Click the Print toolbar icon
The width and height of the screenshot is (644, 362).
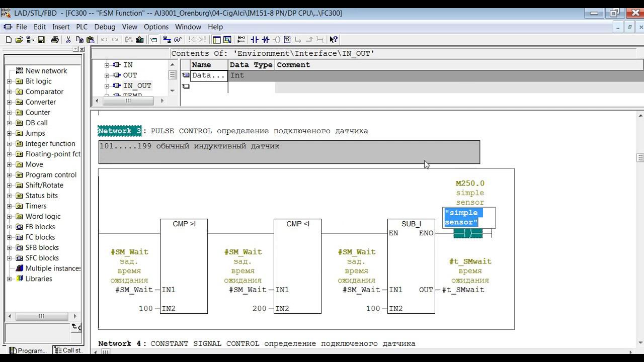[x=55, y=40]
